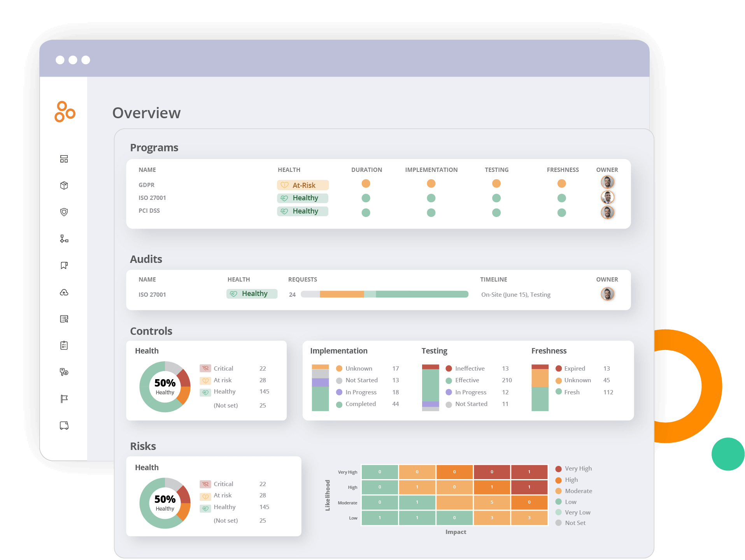745x560 pixels.
Task: Click the GDPR owner avatar
Action: 607,182
